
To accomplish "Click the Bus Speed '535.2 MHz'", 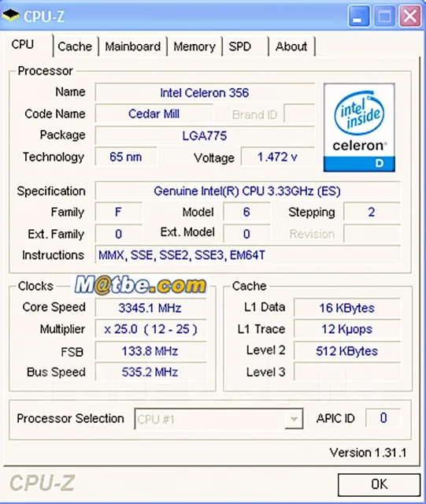I will pos(150,372).
